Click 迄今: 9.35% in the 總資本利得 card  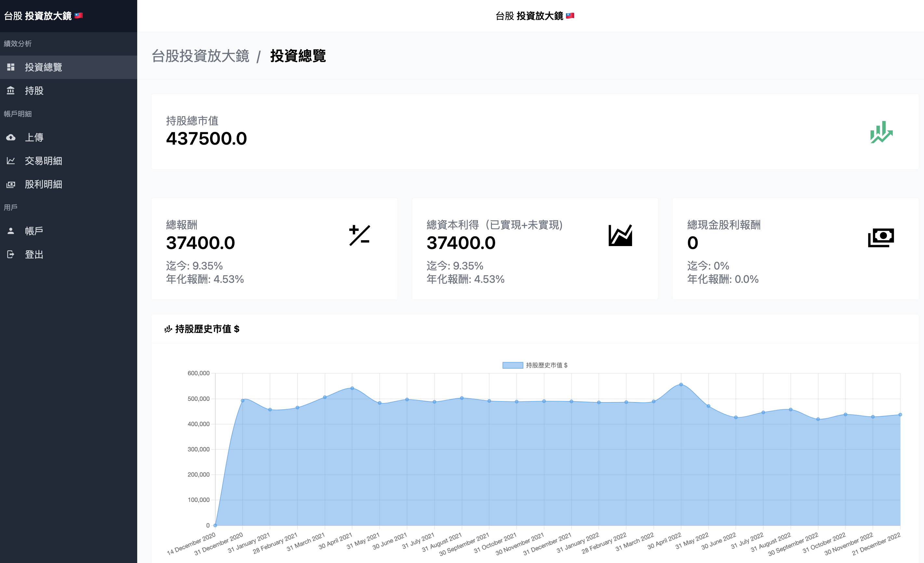[455, 266]
